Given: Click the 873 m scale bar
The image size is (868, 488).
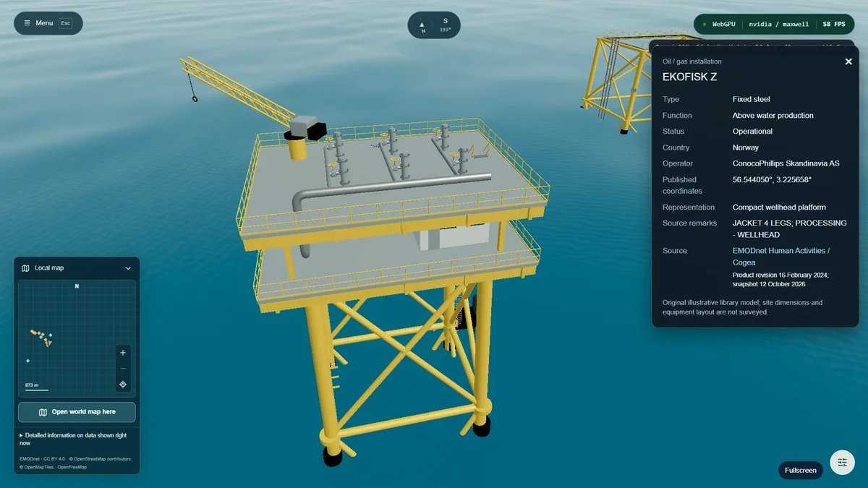Looking at the screenshot, I should (36, 387).
